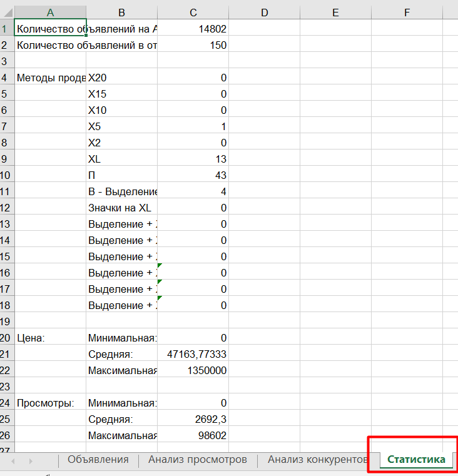
Task: Open the Объявления sheet tab
Action: [98, 460]
